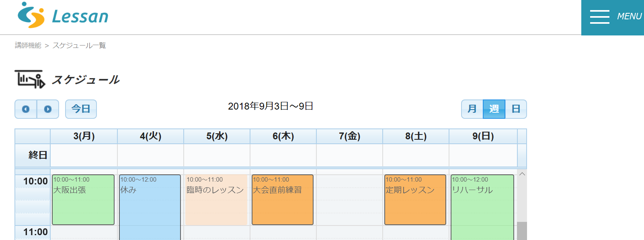Viewport: 644px width, 240px height.
Task: Click the 6(木) column header
Action: (283, 136)
